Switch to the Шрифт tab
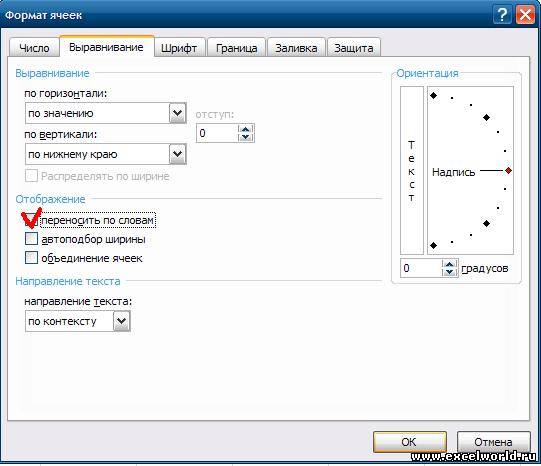541x466 pixels. pyautogui.click(x=179, y=48)
